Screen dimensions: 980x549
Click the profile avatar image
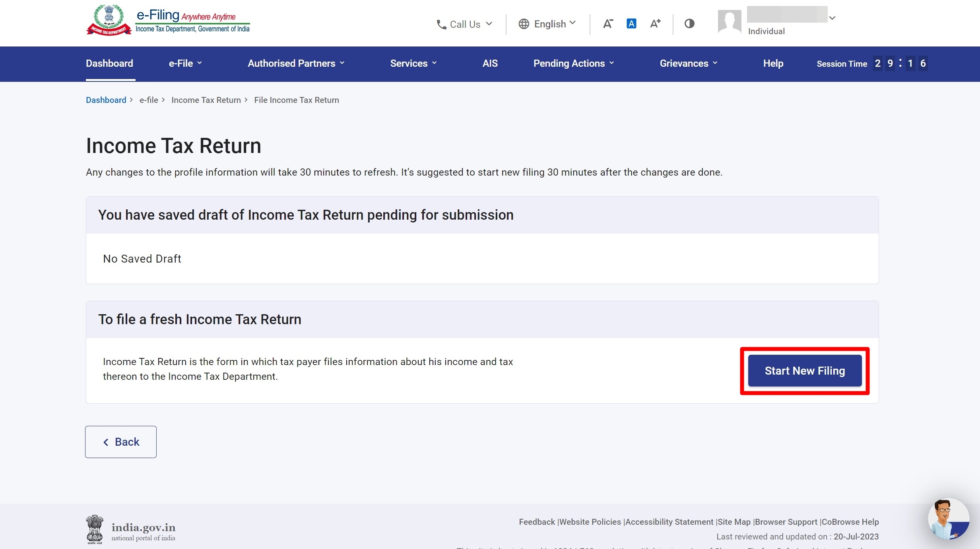coord(729,22)
